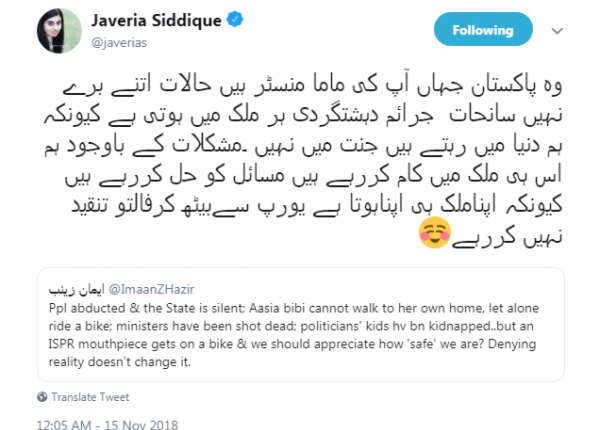Expand the tweet options chevron

pos(557,31)
